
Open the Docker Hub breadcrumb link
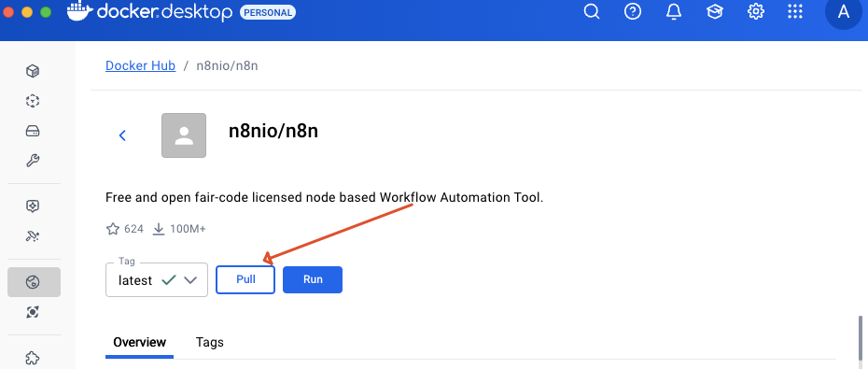pos(141,66)
